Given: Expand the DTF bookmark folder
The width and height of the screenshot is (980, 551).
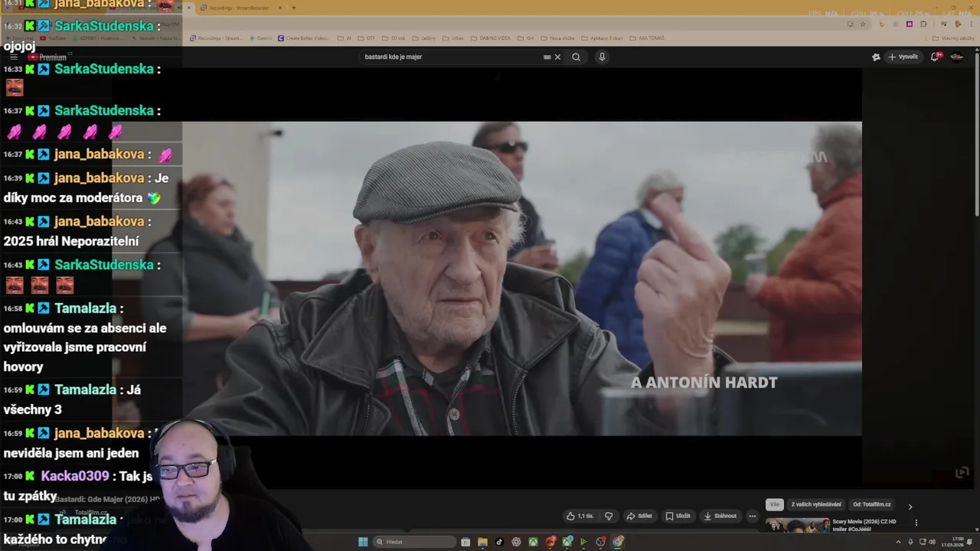Looking at the screenshot, I should [x=367, y=38].
